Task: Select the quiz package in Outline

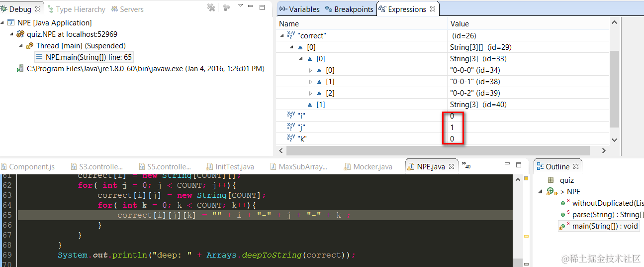Action: tap(567, 180)
